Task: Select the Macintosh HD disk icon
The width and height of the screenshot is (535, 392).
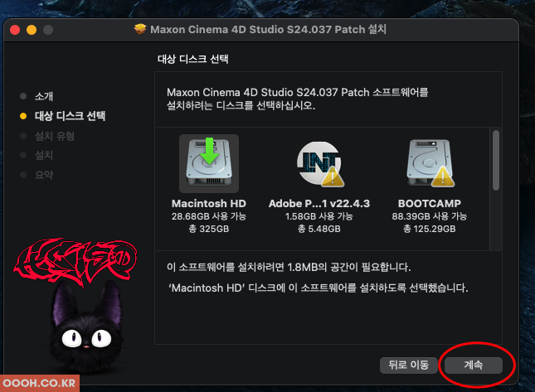Action: tap(209, 163)
